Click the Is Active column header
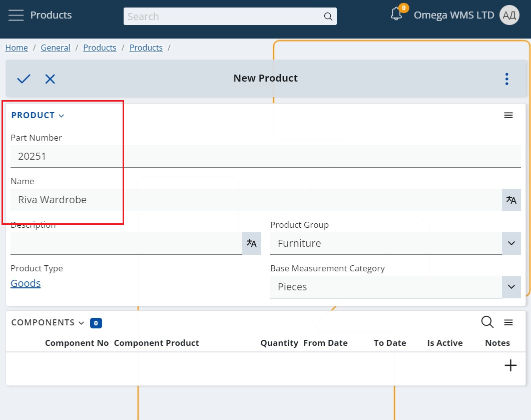 tap(444, 343)
